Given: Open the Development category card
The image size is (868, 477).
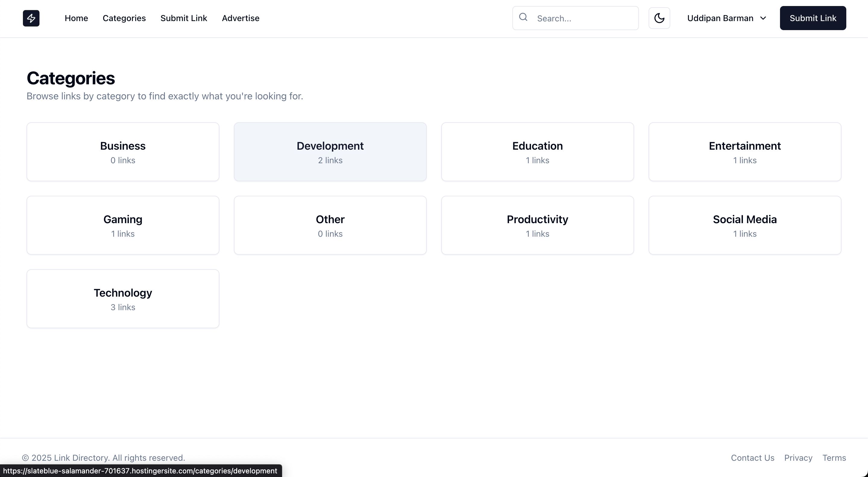Looking at the screenshot, I should 330,152.
